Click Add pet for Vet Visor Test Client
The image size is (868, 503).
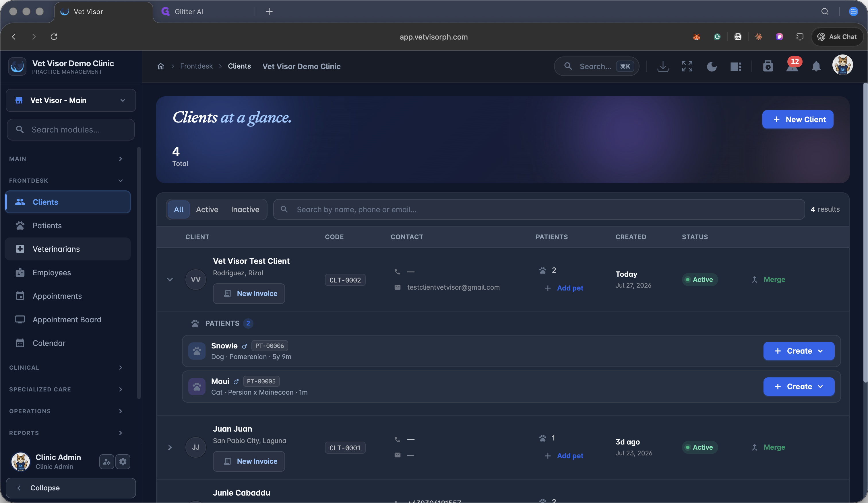[564, 288]
